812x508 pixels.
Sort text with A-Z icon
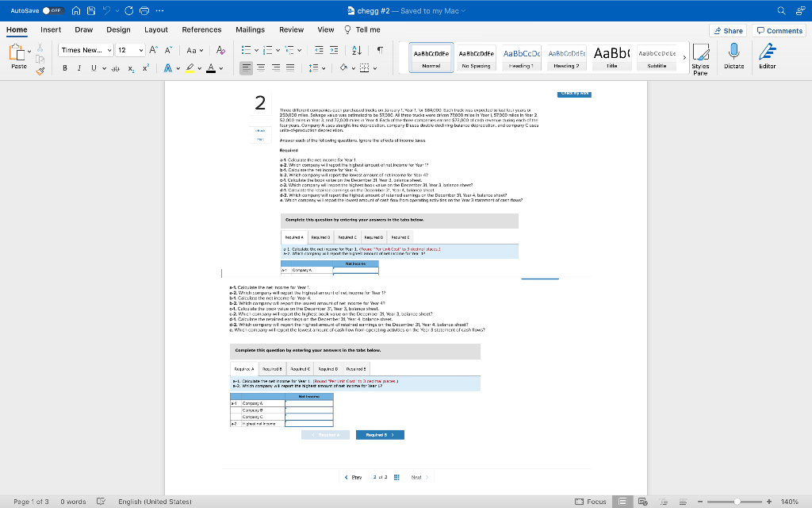(357, 50)
